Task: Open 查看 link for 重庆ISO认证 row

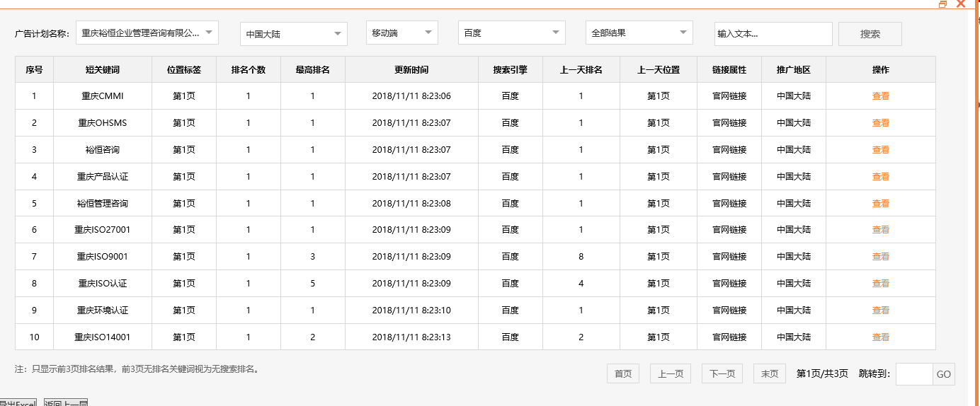Action: click(881, 284)
